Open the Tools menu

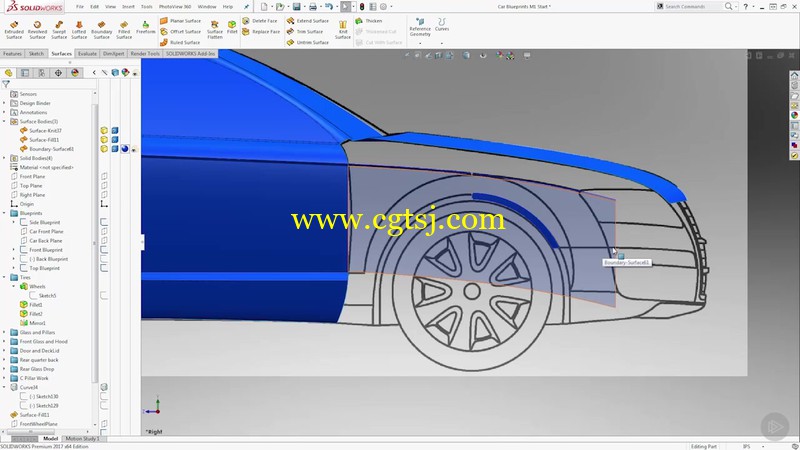tap(146, 7)
